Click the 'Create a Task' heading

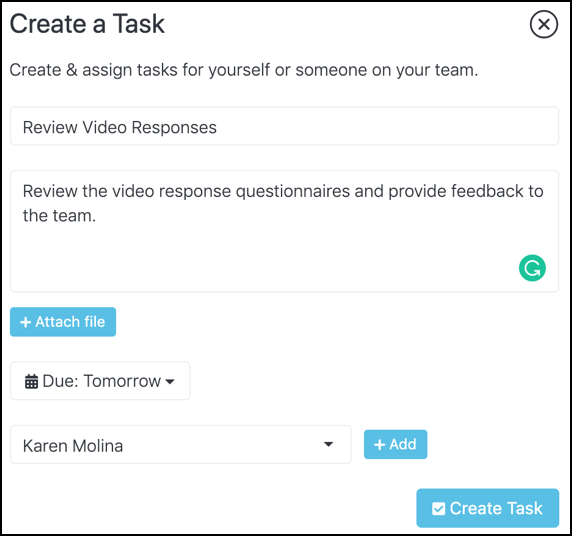[x=87, y=24]
